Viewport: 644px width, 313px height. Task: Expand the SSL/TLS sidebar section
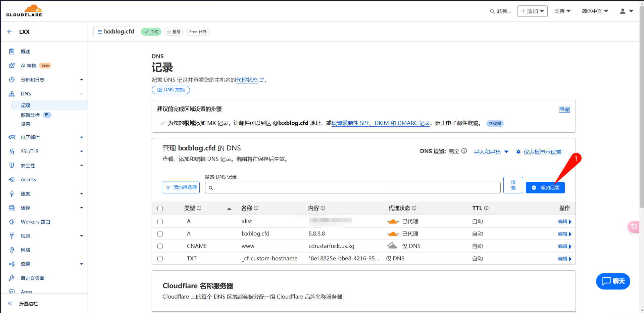pos(45,151)
